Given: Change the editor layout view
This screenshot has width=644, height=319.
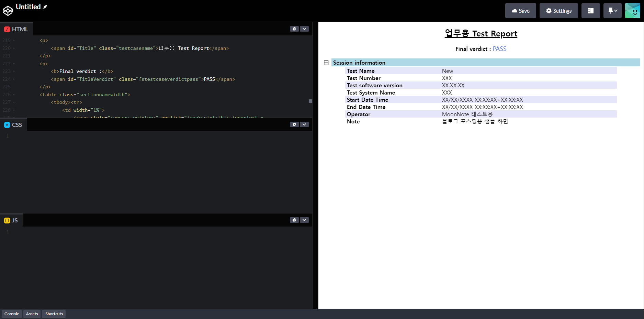Looking at the screenshot, I should coord(590,11).
